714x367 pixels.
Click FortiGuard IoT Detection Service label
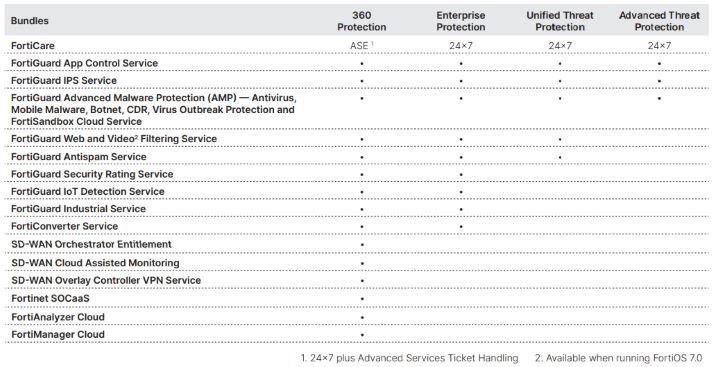tap(87, 191)
